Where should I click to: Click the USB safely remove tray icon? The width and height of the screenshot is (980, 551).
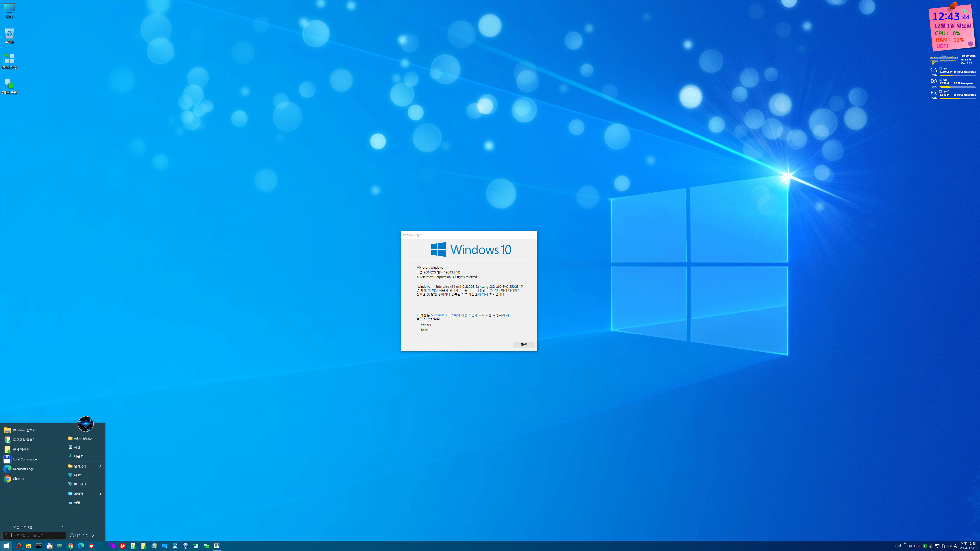coord(944,546)
